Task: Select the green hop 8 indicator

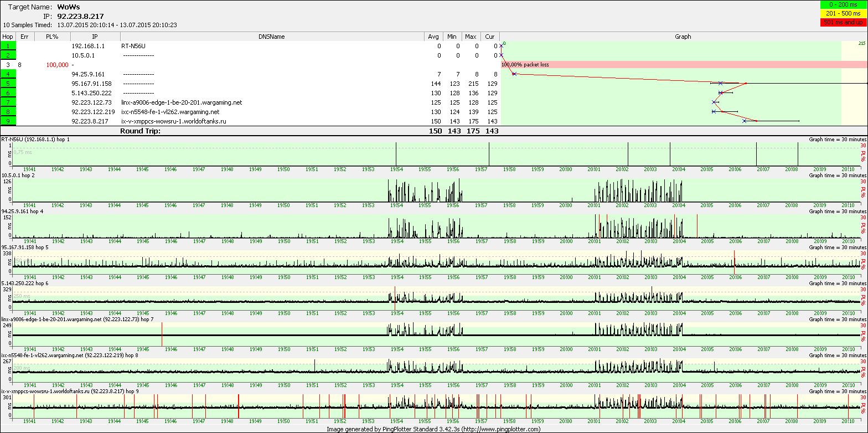Action: pos(8,112)
